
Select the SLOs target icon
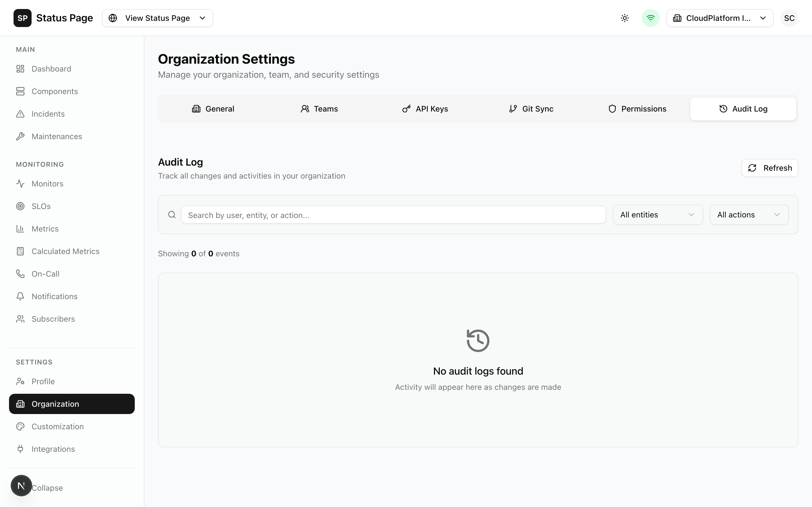point(21,206)
